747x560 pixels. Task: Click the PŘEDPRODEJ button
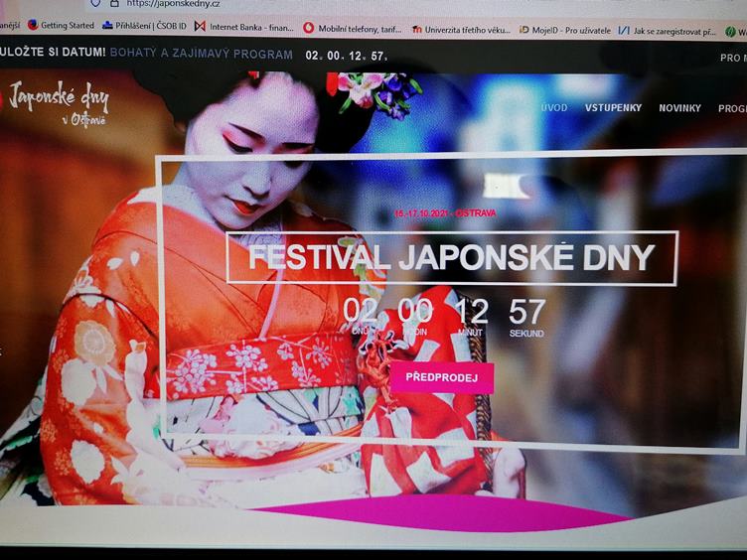[442, 377]
